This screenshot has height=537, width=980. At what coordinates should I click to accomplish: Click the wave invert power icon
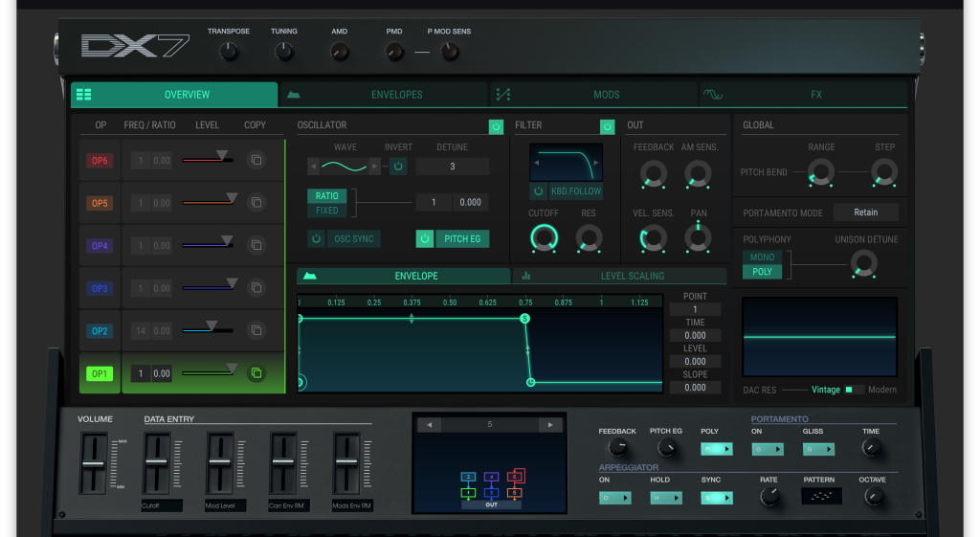click(x=398, y=167)
